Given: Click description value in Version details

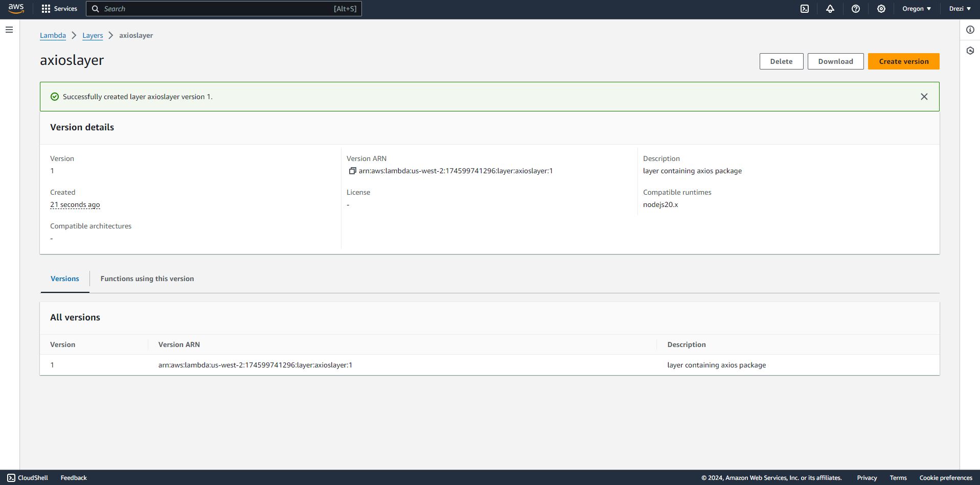Looking at the screenshot, I should (692, 171).
